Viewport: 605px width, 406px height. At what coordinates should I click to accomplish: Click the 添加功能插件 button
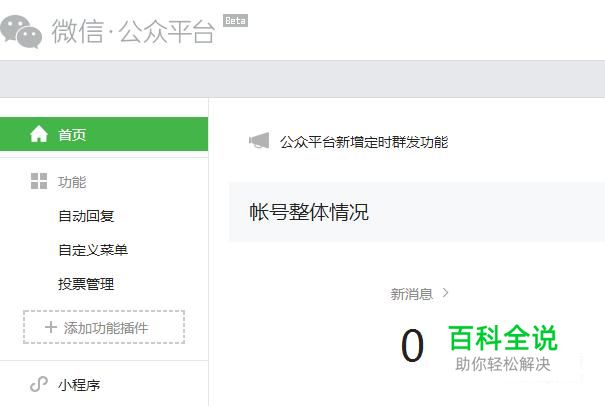104,327
